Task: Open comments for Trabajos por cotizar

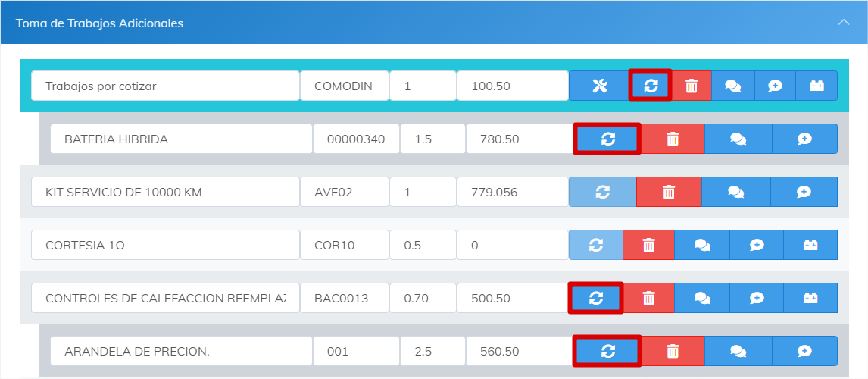Action: [x=733, y=86]
